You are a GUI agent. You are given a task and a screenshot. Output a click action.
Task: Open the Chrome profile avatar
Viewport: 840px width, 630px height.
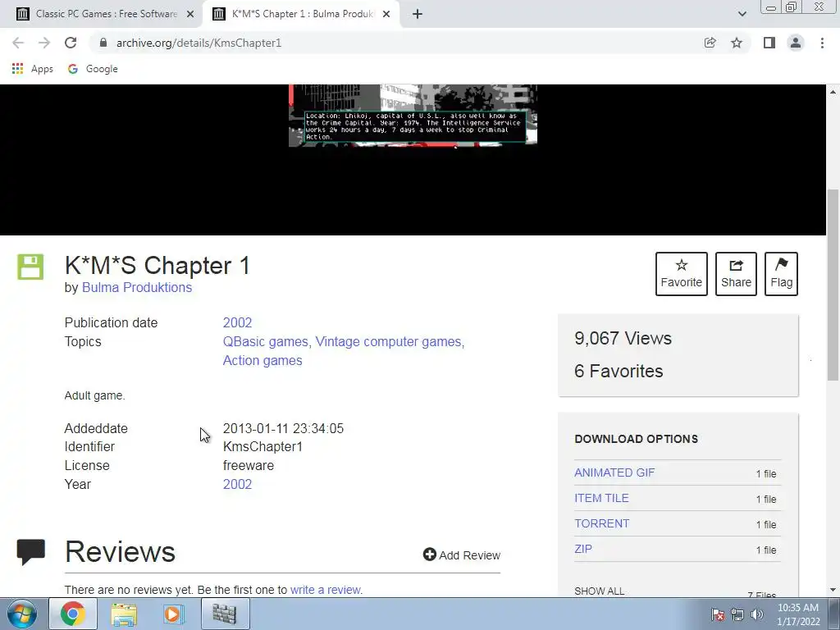[x=796, y=43]
